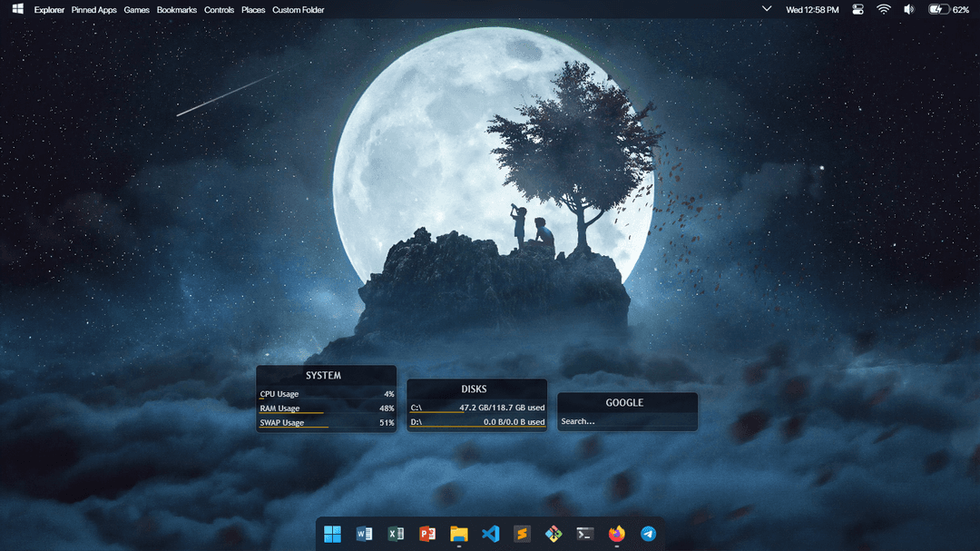This screenshot has height=551, width=980.
Task: Launch Microsoft Word from the dock
Action: (364, 534)
